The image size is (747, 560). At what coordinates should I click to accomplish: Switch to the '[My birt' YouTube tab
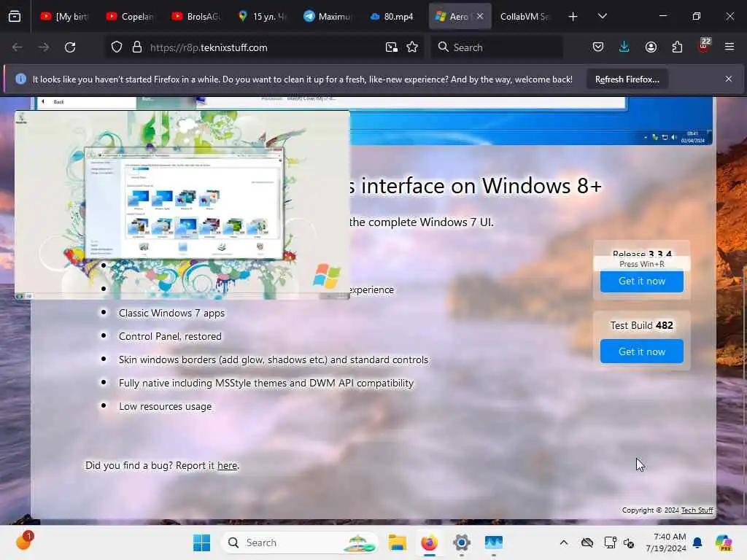point(65,16)
